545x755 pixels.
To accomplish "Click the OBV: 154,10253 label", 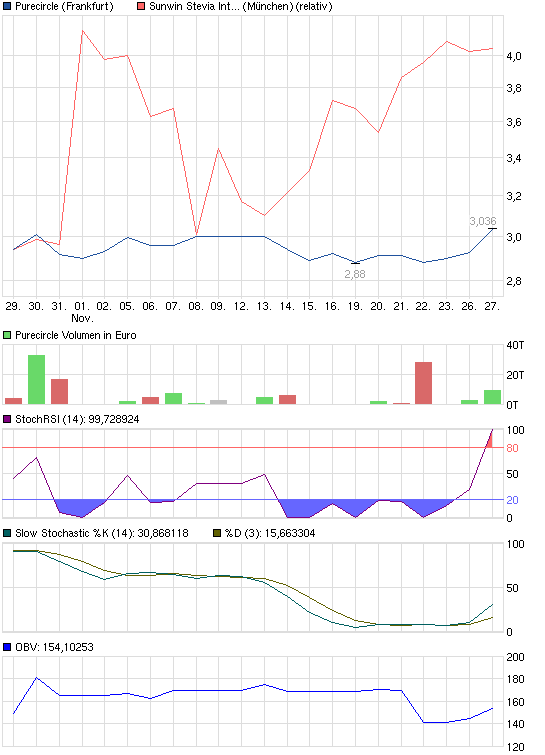I will click(54, 647).
